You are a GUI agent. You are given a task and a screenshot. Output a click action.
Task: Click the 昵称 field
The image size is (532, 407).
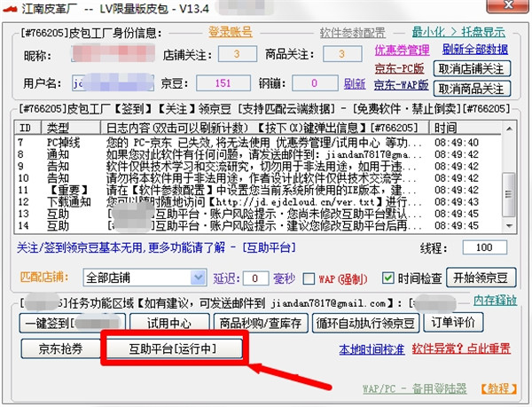click(x=113, y=54)
